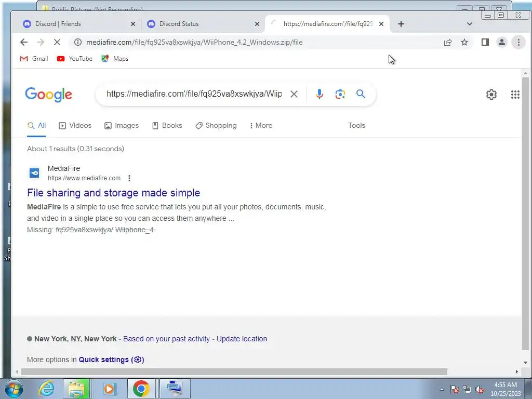The image size is (532, 399).
Task: Open Windows Explorer from the taskbar
Action: click(x=77, y=389)
